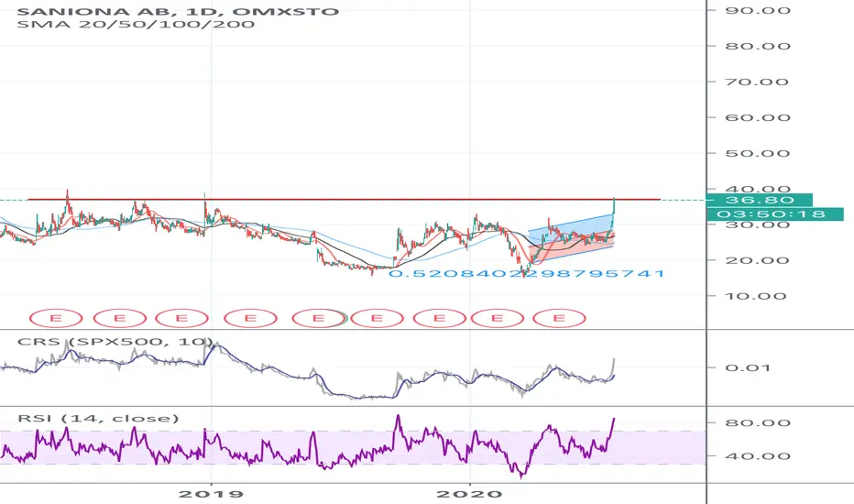Click the 60.00 price axis label
Viewport: 854px width, 504px height.
tap(758, 117)
